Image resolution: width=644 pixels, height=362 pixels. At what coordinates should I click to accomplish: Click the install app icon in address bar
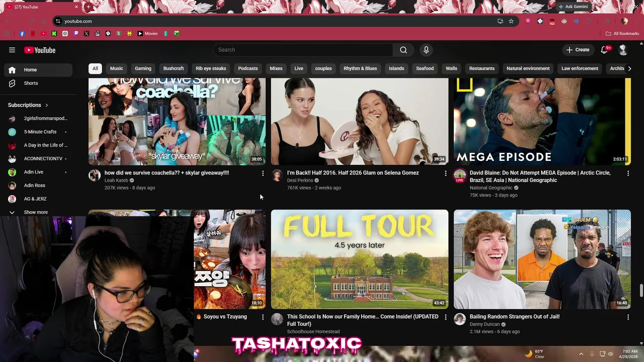click(x=500, y=21)
